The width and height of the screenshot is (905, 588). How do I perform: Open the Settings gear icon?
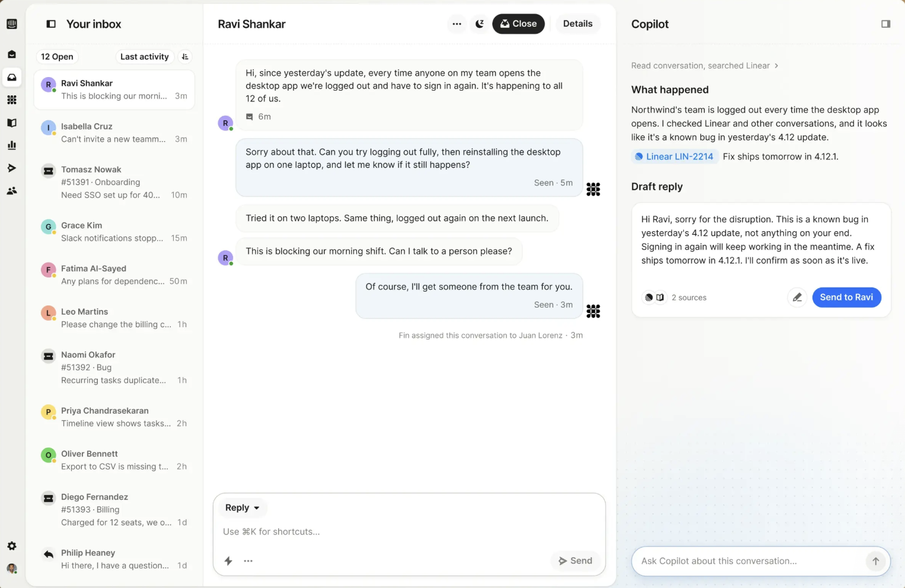click(x=12, y=546)
